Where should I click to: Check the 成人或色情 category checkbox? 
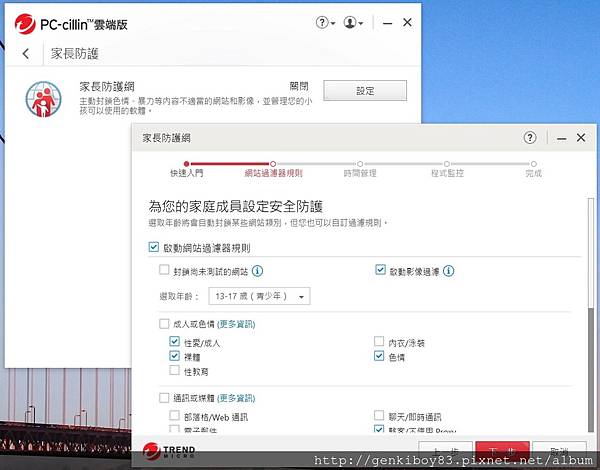tap(164, 324)
